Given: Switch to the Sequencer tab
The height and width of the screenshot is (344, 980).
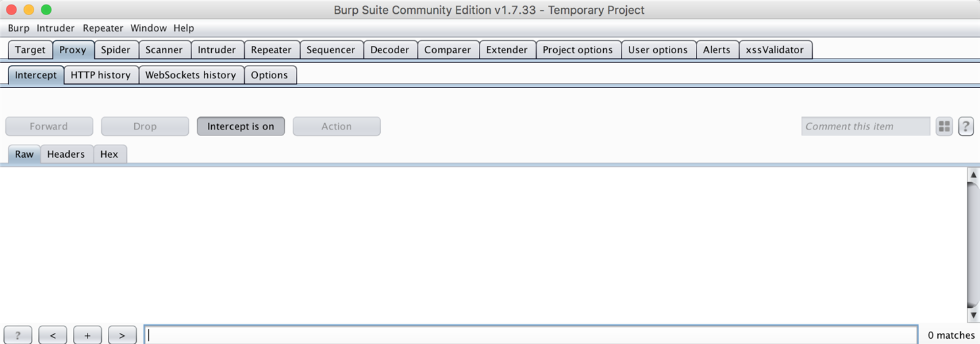Looking at the screenshot, I should (331, 50).
